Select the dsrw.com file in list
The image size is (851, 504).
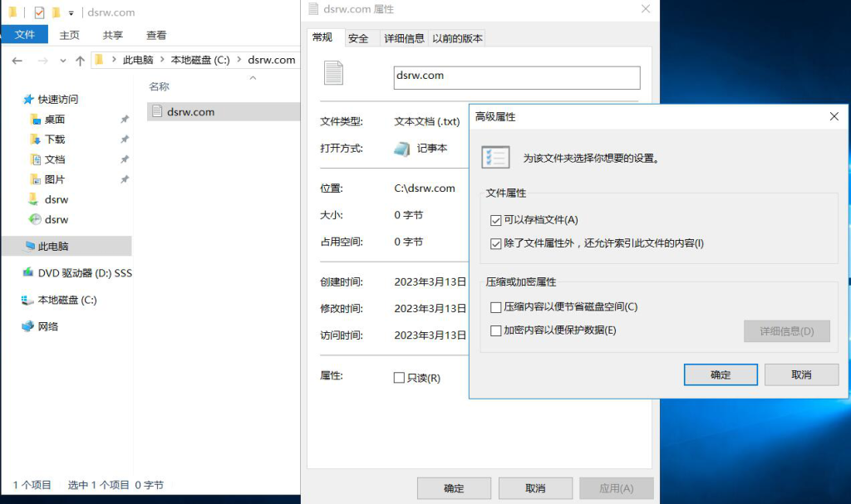(223, 112)
